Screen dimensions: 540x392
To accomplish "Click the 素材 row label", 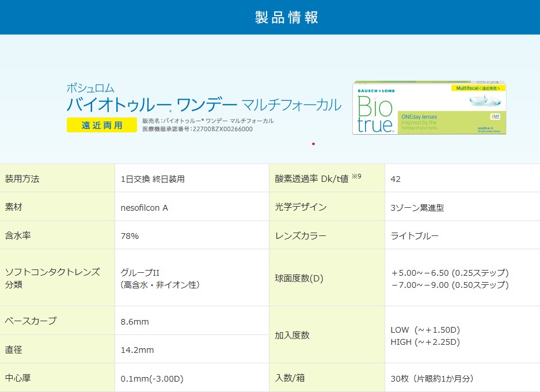I will click(13, 207).
